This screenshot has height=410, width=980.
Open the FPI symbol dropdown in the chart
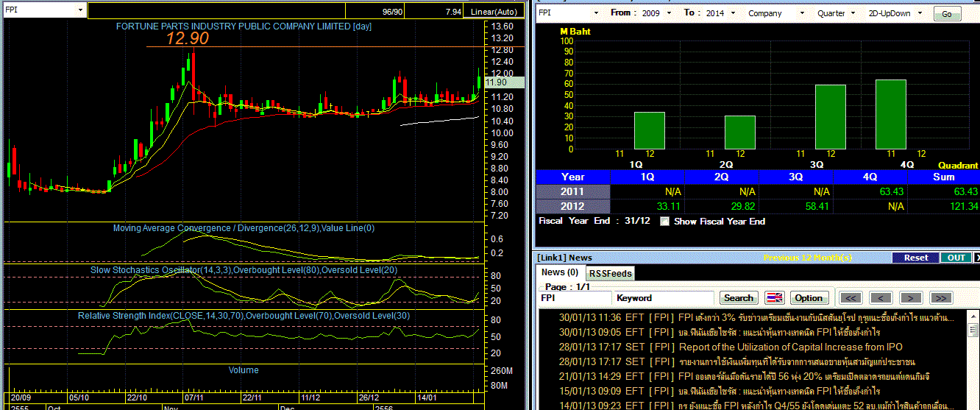coord(80,11)
